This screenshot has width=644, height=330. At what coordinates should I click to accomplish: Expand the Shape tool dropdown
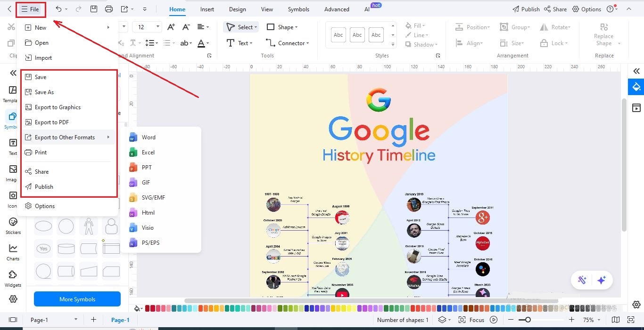click(296, 27)
